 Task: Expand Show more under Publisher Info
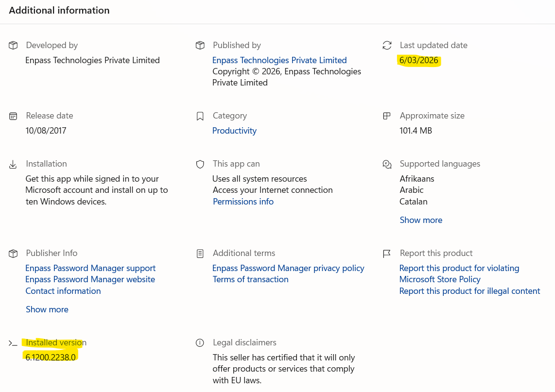click(x=47, y=309)
